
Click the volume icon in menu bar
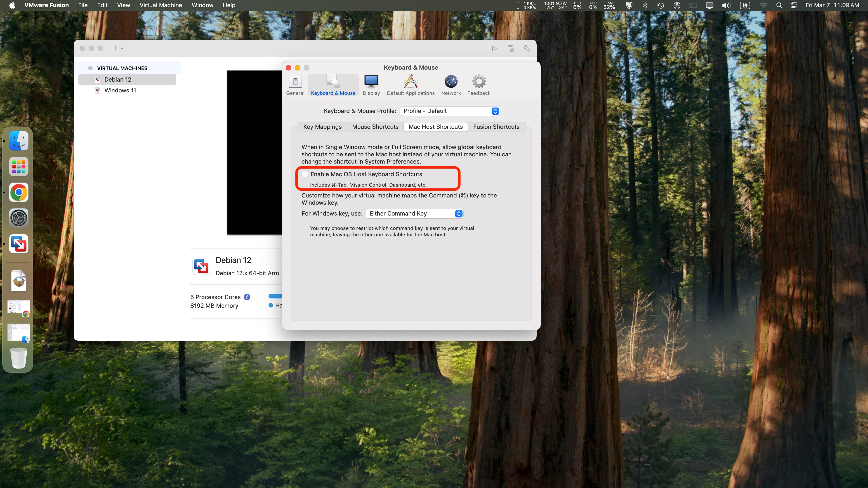pyautogui.click(x=726, y=5)
